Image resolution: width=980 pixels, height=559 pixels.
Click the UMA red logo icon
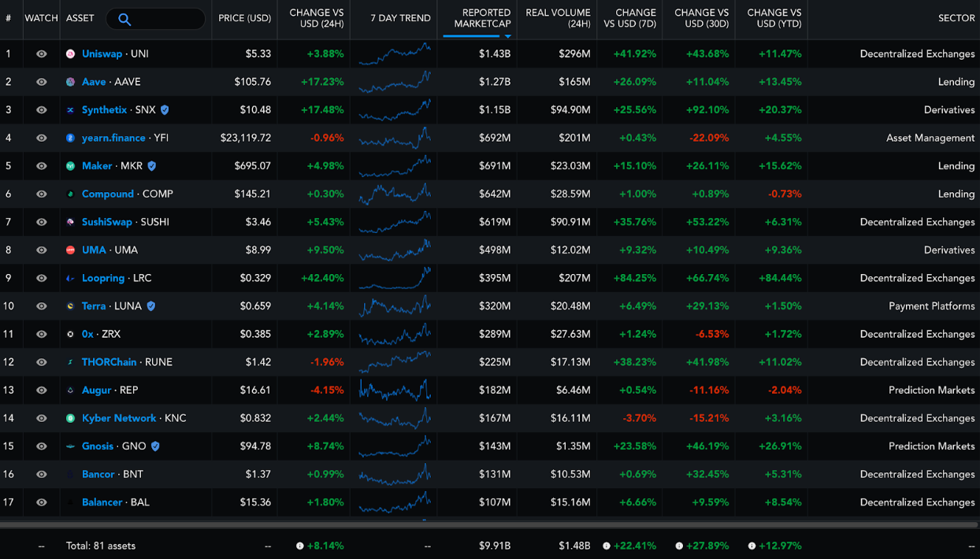pos(70,250)
